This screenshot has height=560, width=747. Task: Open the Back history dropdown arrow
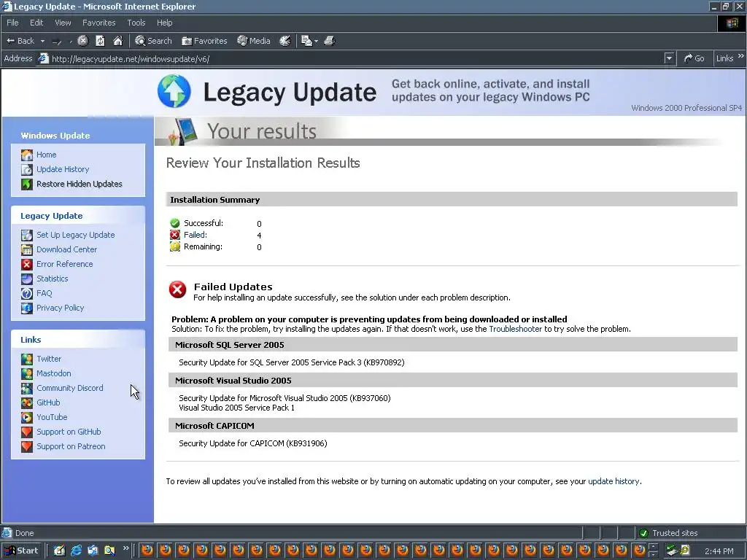tap(42, 41)
